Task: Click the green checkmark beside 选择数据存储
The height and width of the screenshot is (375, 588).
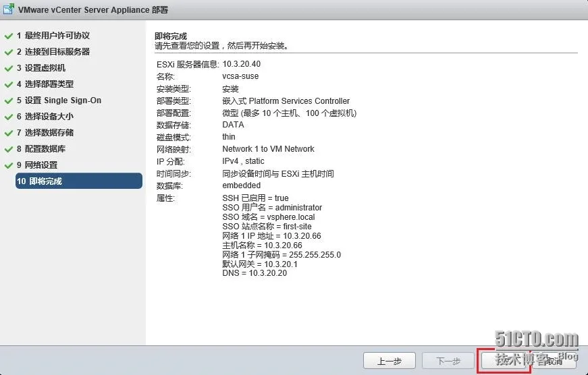Action: [9, 133]
